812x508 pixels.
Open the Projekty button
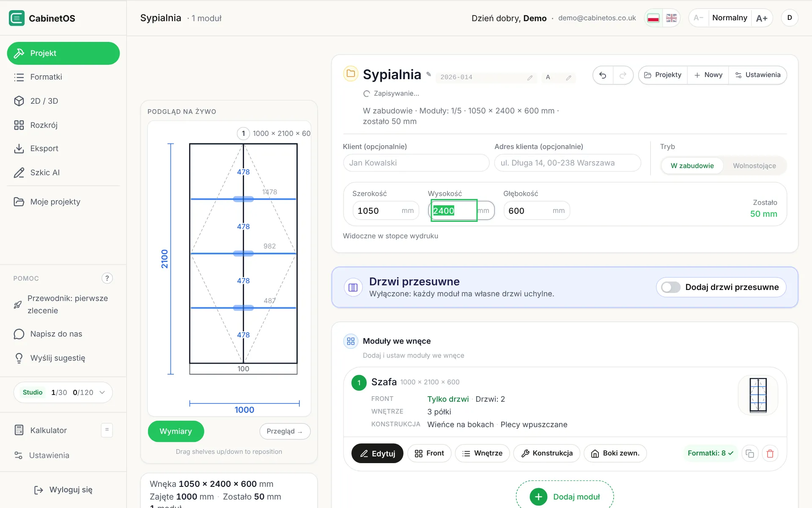click(663, 75)
